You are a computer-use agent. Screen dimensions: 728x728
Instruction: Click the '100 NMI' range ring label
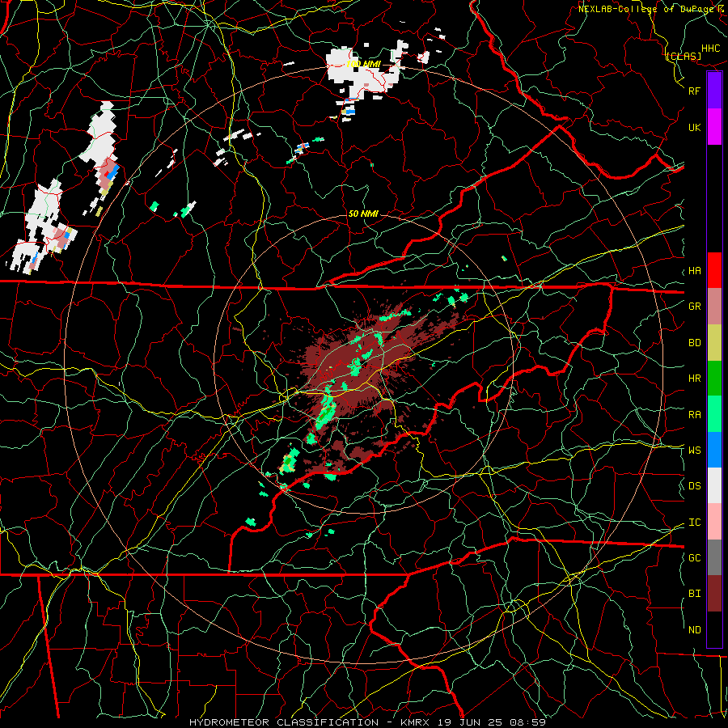[x=363, y=64]
